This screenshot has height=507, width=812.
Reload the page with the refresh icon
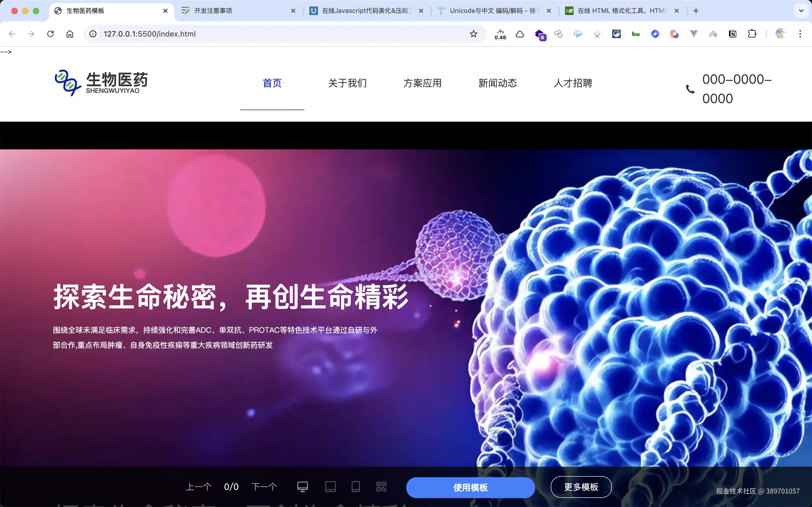[51, 34]
